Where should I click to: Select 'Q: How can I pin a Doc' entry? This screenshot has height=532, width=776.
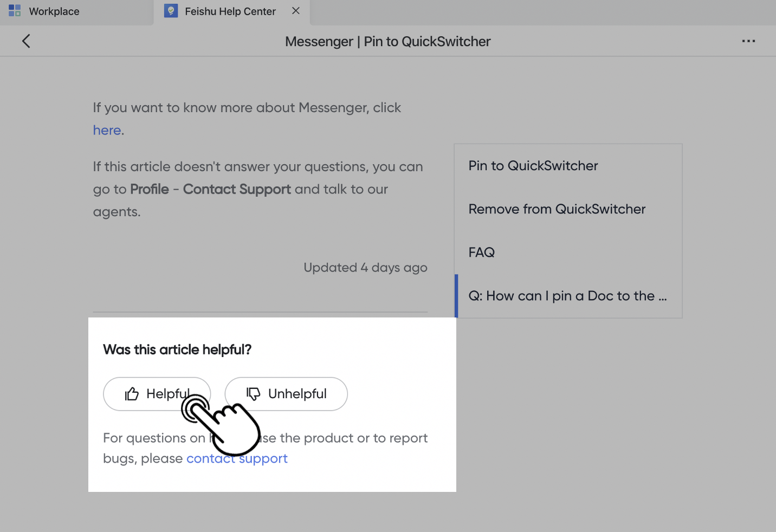tap(568, 296)
